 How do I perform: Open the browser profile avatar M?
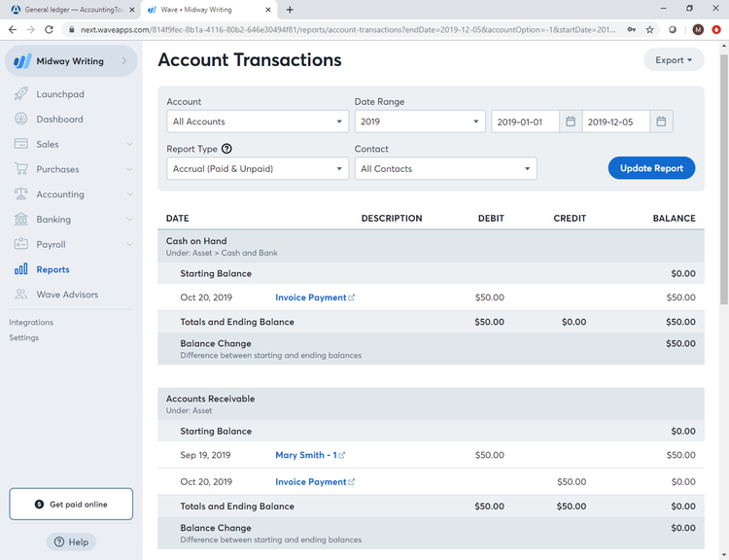pyautogui.click(x=698, y=30)
